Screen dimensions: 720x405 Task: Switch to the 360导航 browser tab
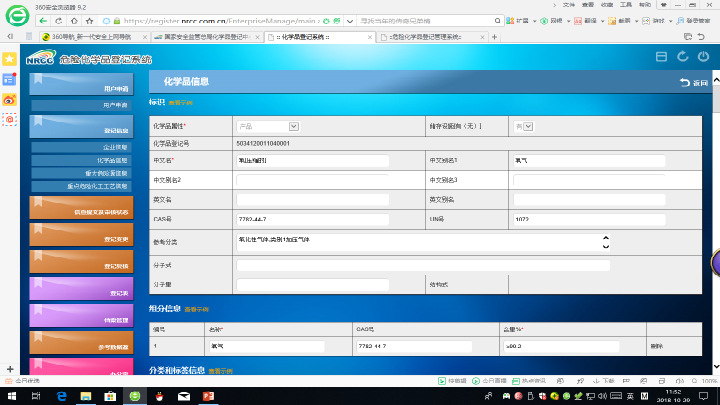pos(97,37)
